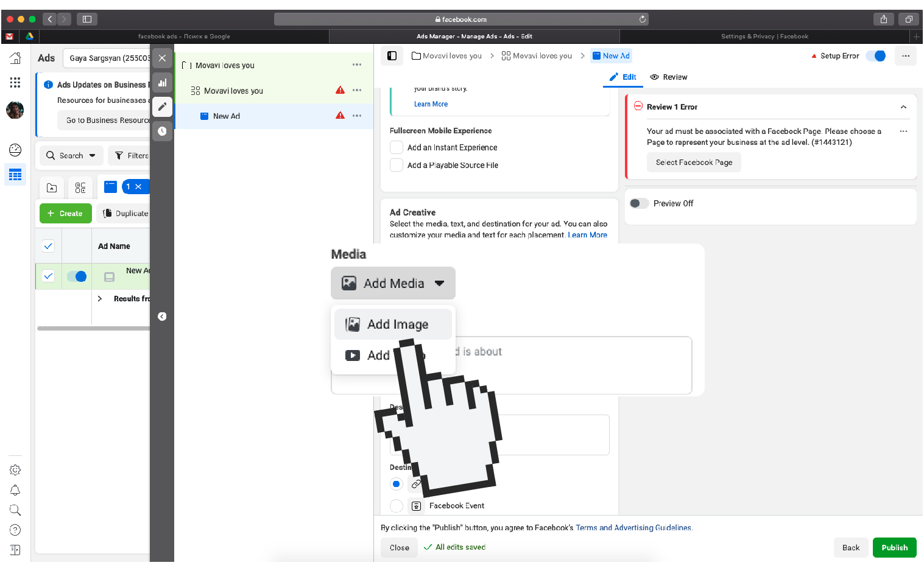The image size is (924, 571).
Task: Click the Safari share icon
Action: point(883,19)
